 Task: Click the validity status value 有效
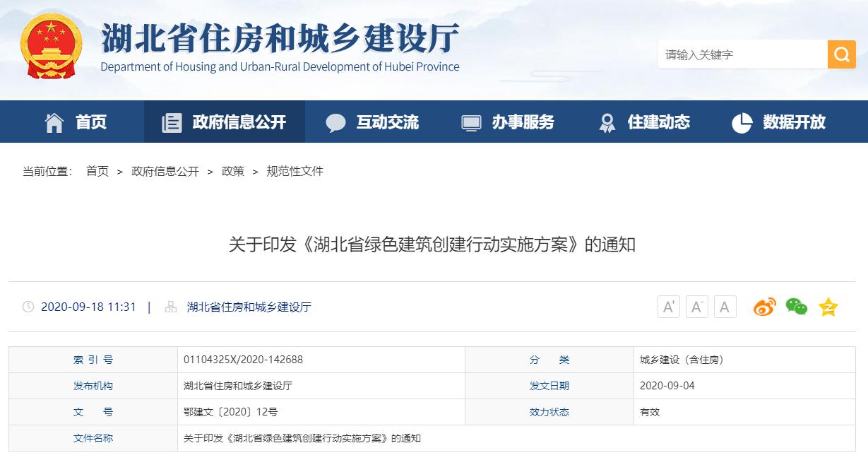650,412
